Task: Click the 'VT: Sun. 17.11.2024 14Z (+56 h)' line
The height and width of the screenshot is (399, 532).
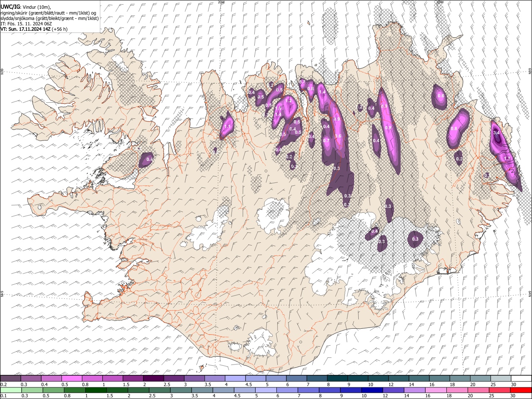Action: click(34, 29)
